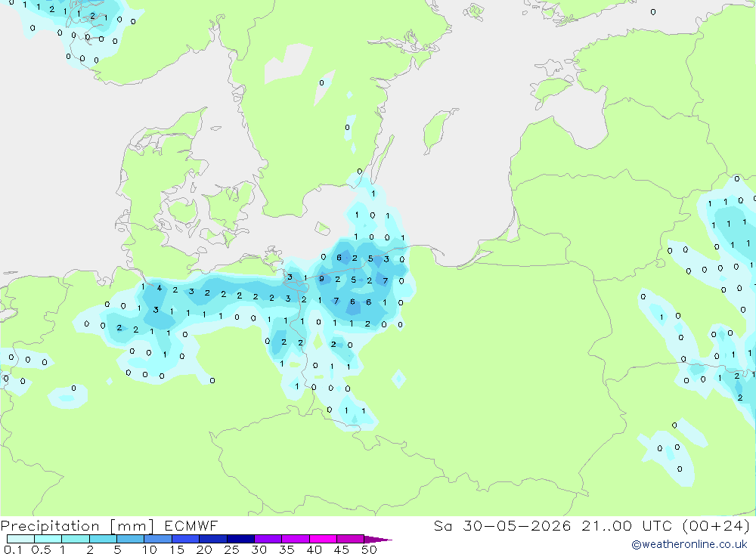
Task: Pick the navy 25–30 legend swatch
Action: [240, 539]
